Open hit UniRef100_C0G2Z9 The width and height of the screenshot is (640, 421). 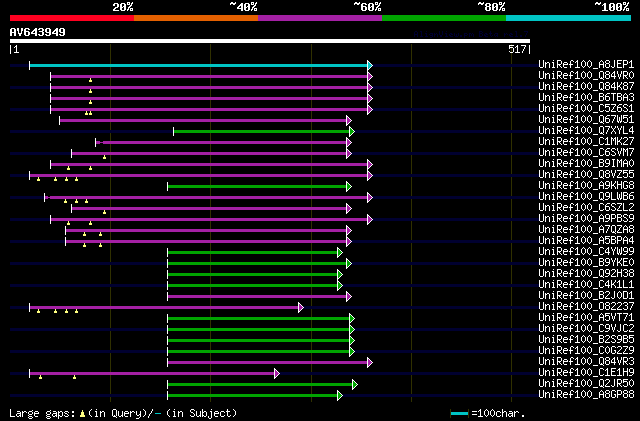click(586, 351)
